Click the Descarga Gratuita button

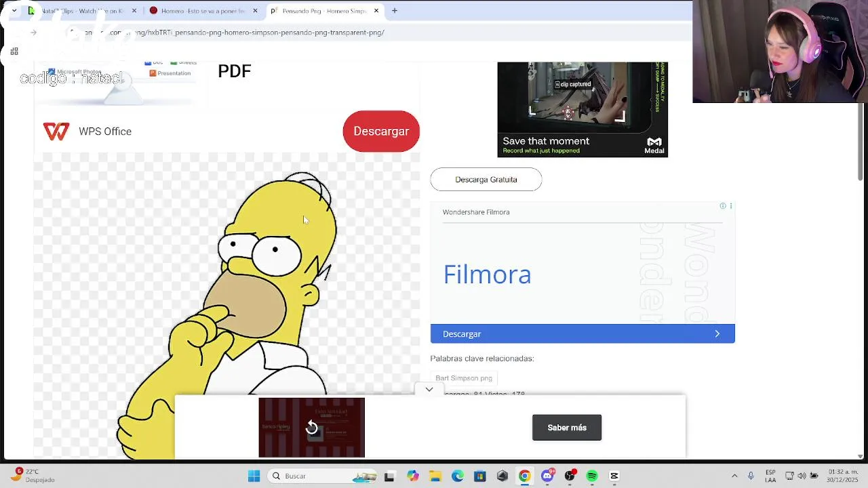(x=486, y=180)
